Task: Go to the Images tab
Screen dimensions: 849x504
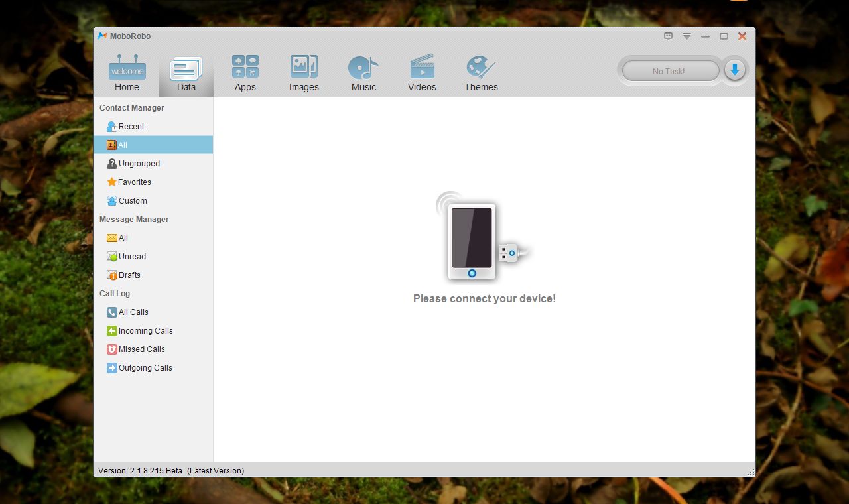Action: 304,73
